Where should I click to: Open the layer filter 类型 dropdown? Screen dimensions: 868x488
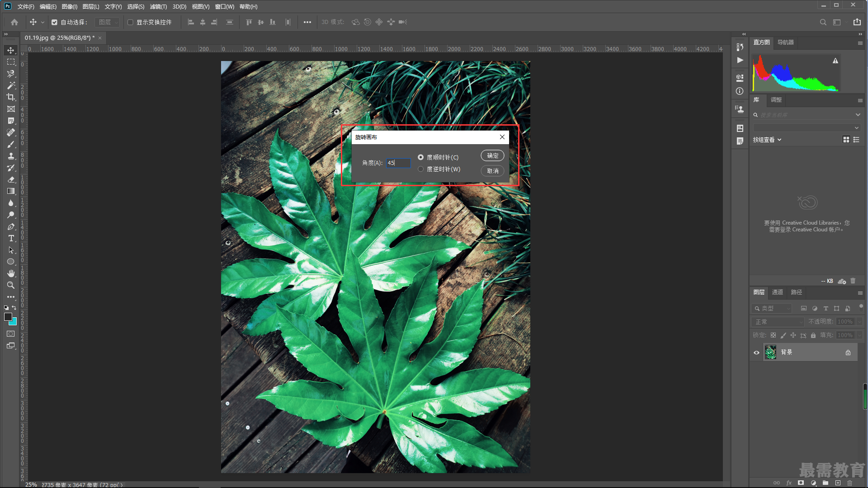pos(772,308)
